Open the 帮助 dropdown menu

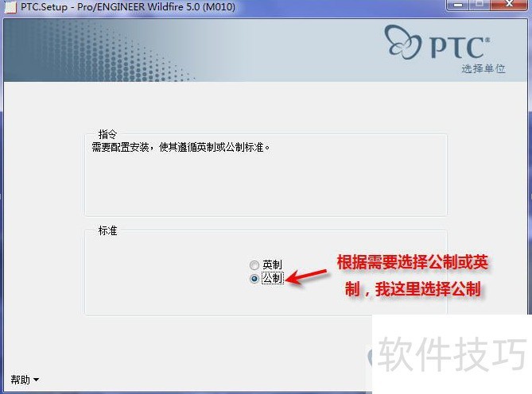click(25, 380)
